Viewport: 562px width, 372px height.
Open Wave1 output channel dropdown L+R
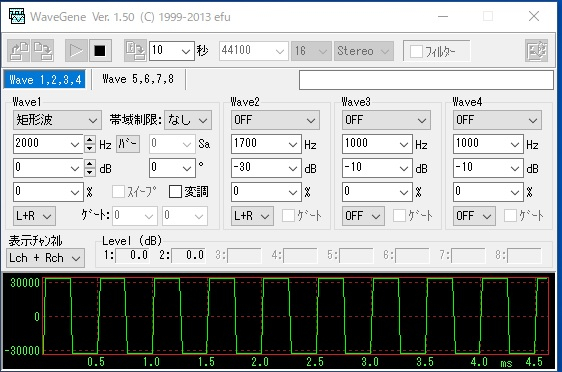tap(47, 216)
